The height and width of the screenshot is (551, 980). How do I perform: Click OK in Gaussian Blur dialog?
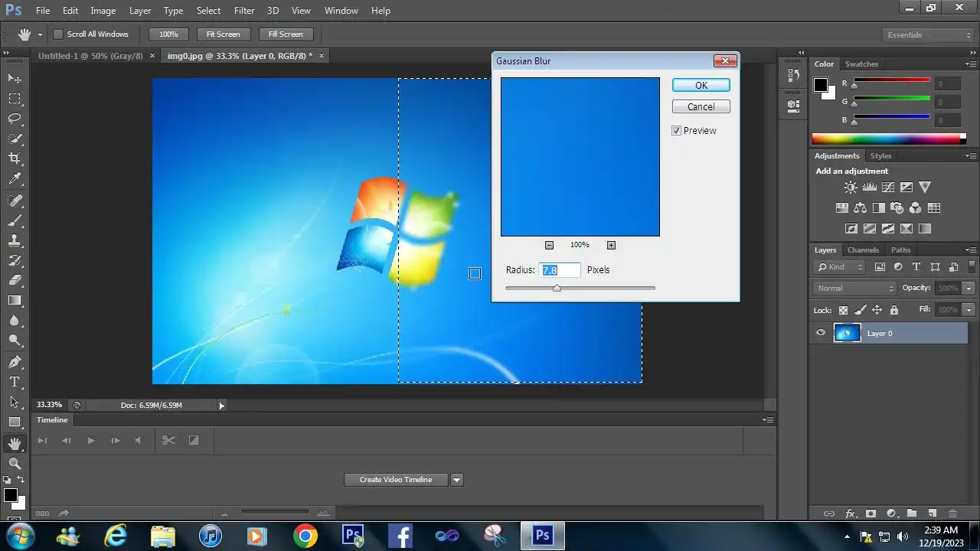[701, 85]
